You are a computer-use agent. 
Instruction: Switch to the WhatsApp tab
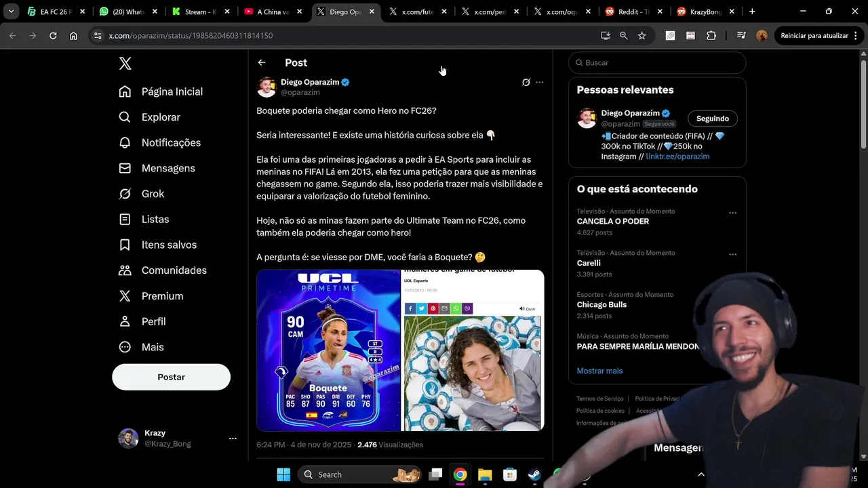pyautogui.click(x=127, y=12)
